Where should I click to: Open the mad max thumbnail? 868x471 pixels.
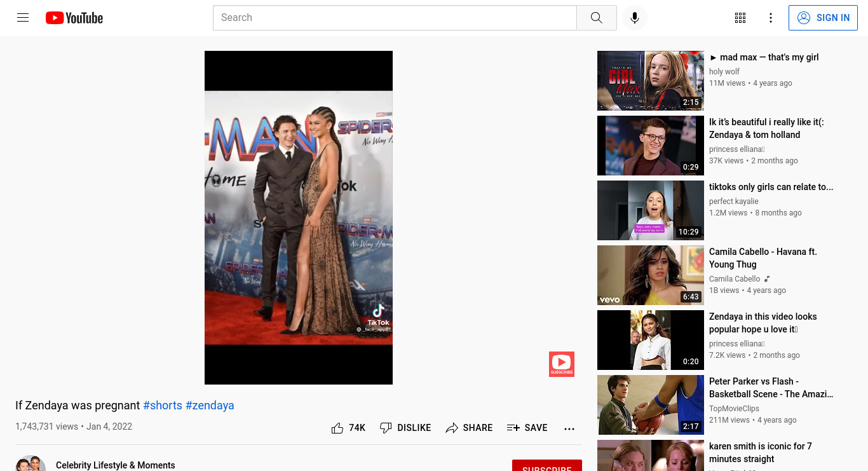pos(651,81)
